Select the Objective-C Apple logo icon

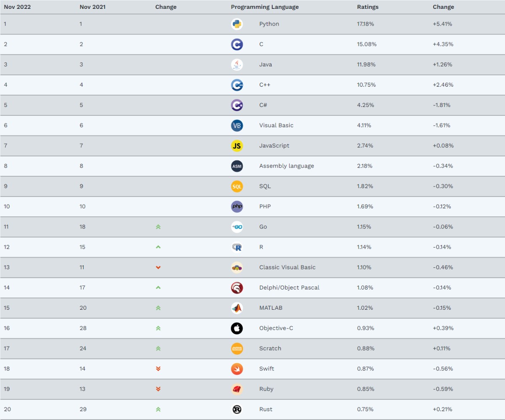point(237,328)
